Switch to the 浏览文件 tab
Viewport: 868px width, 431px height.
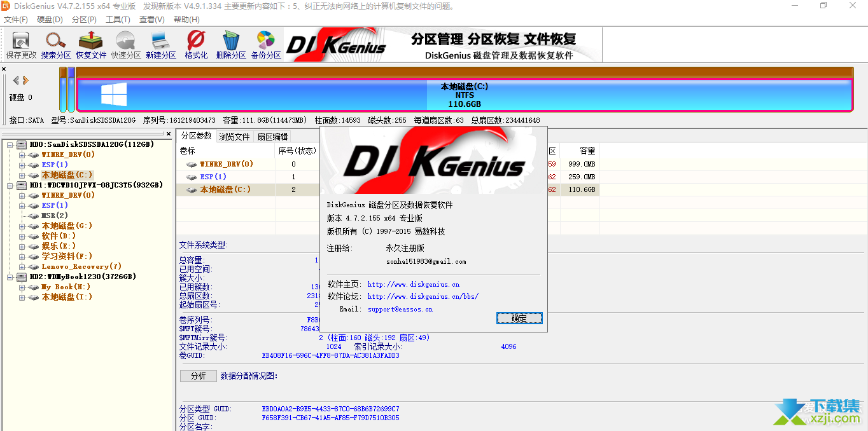point(235,136)
